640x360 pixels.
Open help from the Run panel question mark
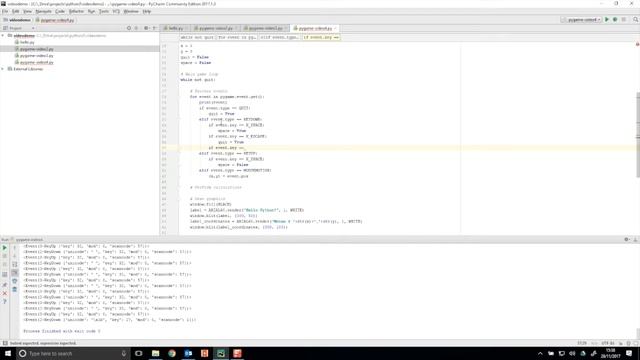(x=4, y=302)
